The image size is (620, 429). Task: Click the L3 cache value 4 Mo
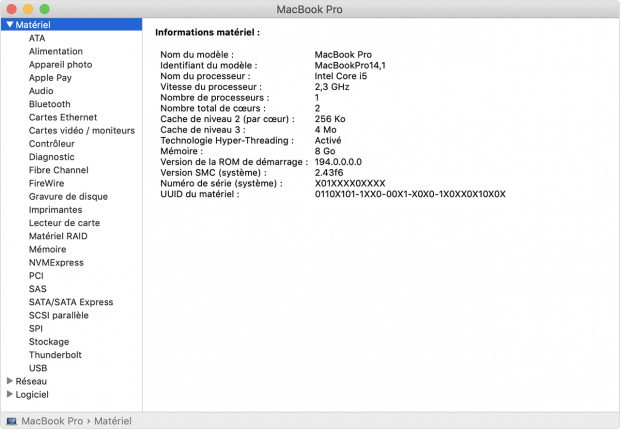[x=325, y=130]
